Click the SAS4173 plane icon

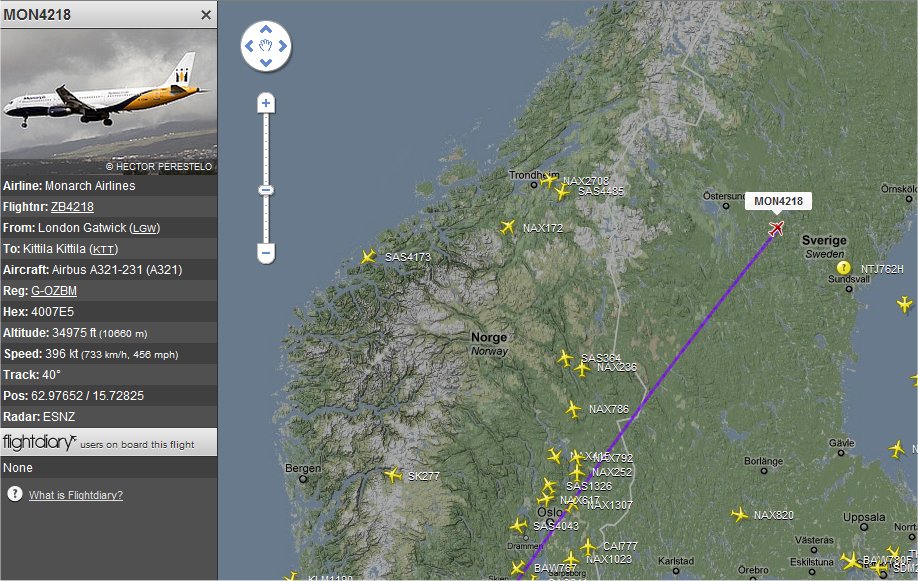(x=368, y=257)
